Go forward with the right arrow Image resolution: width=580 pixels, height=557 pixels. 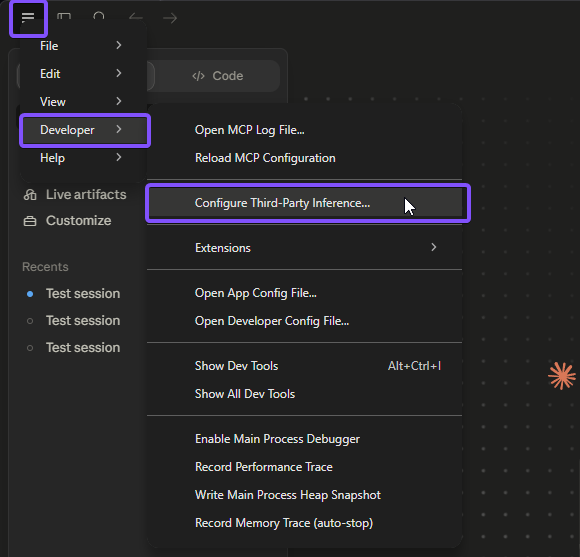coord(170,18)
